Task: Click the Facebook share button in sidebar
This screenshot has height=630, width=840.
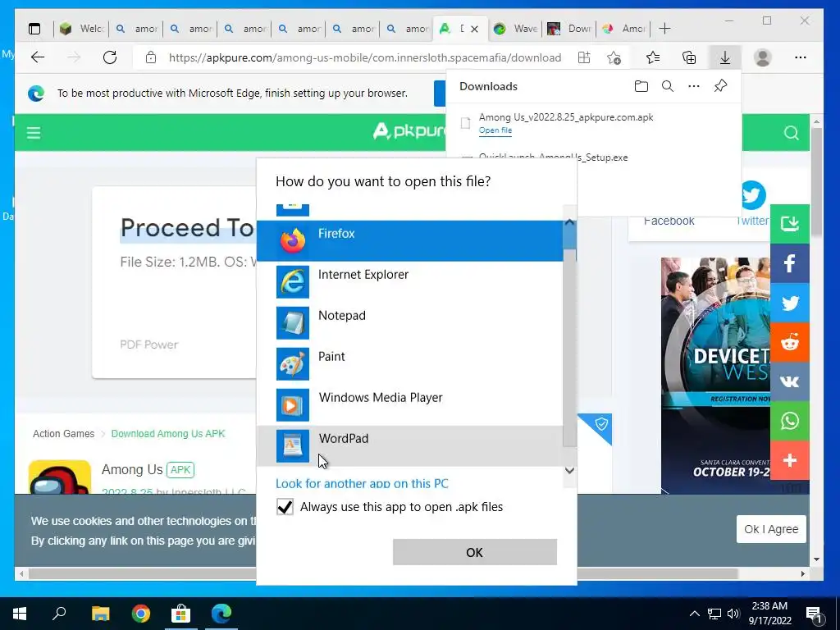Action: click(x=790, y=263)
